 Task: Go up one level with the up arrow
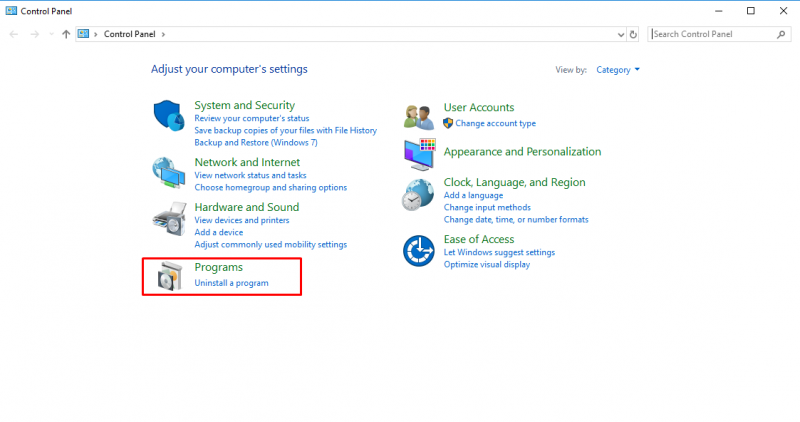pyautogui.click(x=66, y=34)
